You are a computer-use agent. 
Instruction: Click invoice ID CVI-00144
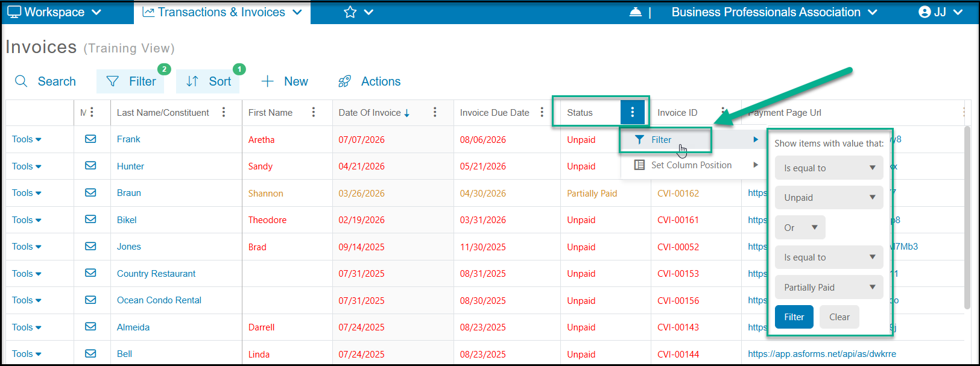pyautogui.click(x=678, y=355)
